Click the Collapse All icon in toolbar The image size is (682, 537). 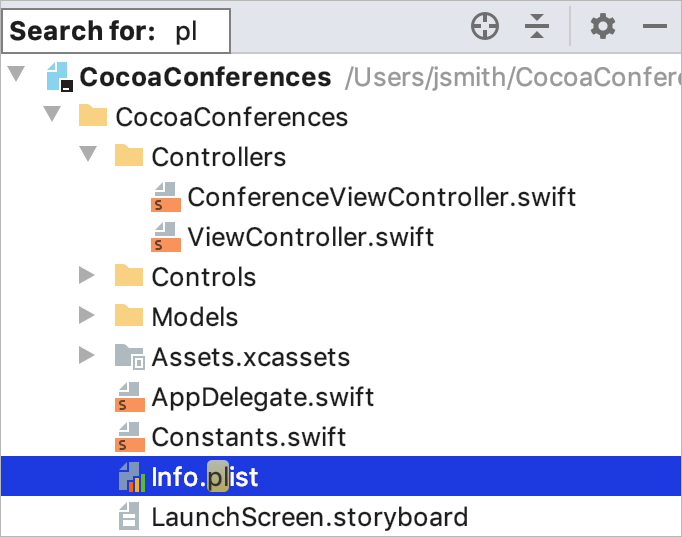(537, 26)
